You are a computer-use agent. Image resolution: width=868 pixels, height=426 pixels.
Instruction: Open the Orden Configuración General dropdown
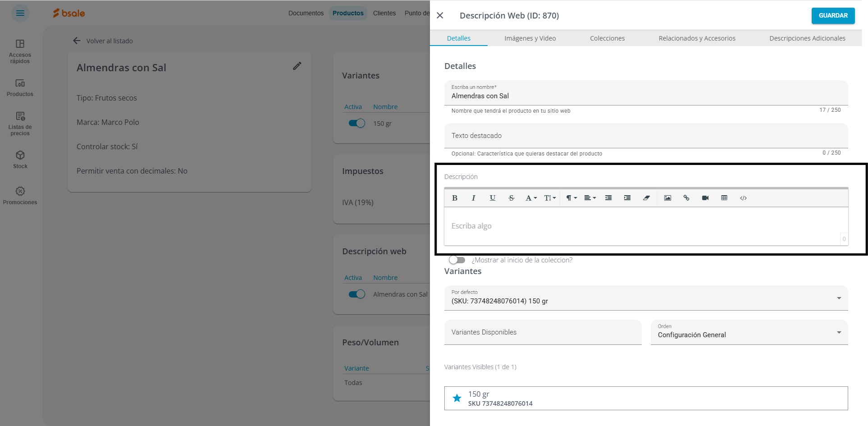click(x=749, y=332)
